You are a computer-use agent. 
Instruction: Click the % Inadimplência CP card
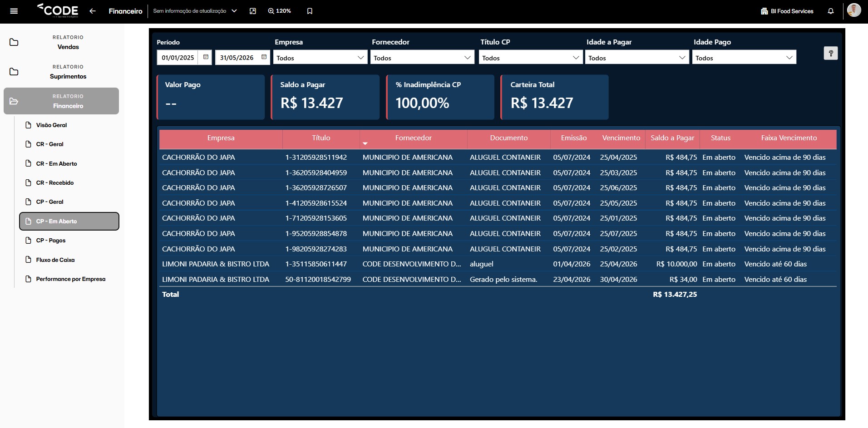pyautogui.click(x=440, y=97)
